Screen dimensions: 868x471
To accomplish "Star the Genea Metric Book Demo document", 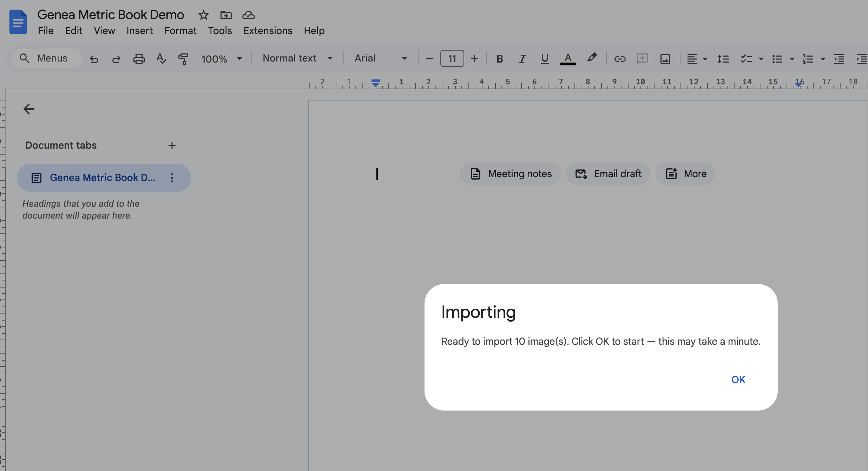I will point(203,15).
